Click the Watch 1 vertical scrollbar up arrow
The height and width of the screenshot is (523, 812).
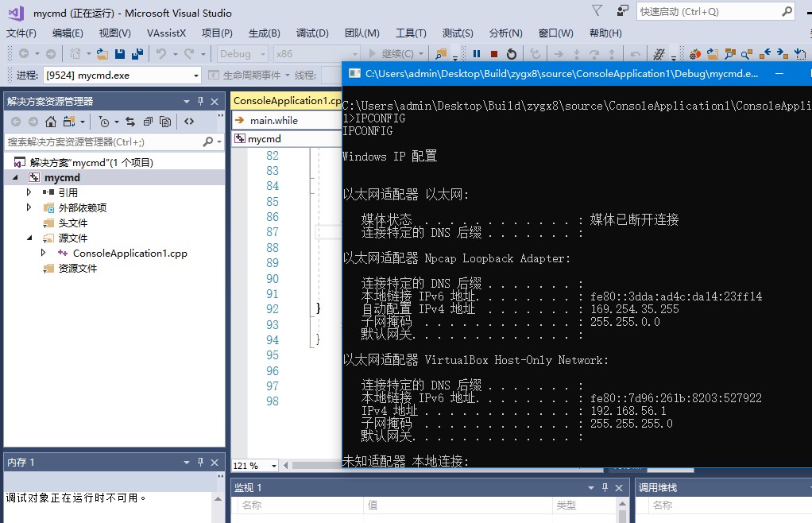tap(622, 504)
